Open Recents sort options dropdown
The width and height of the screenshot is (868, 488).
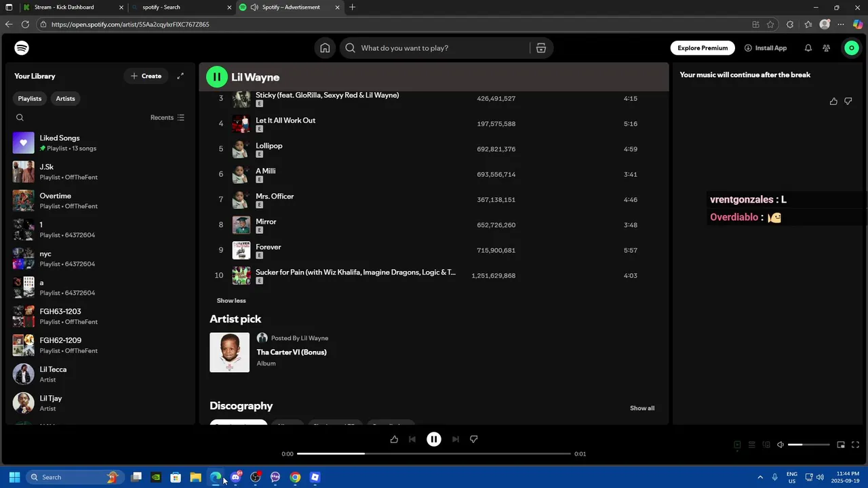(167, 117)
